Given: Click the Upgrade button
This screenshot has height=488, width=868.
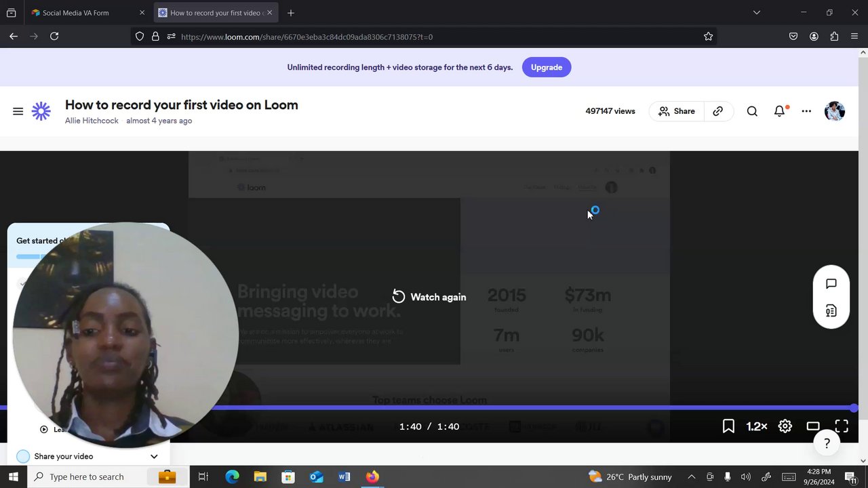Looking at the screenshot, I should pos(547,67).
